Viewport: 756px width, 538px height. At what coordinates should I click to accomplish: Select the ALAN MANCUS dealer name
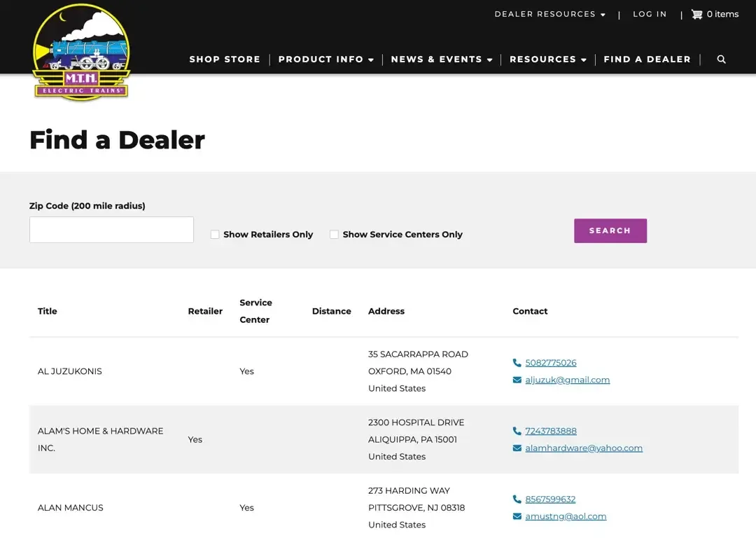tap(71, 508)
